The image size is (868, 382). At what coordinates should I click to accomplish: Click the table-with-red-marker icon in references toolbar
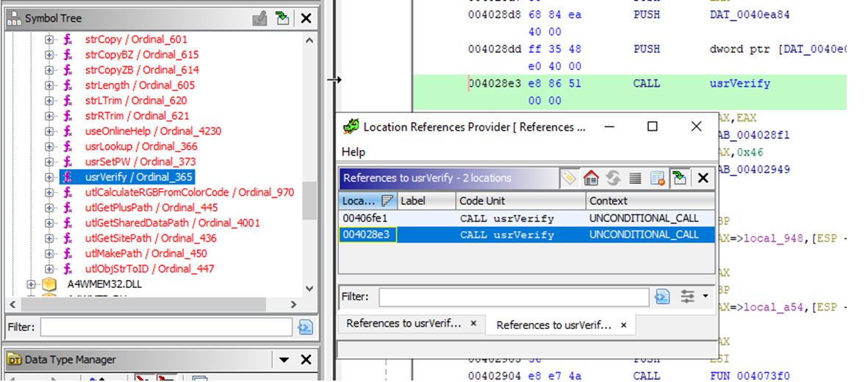[658, 178]
